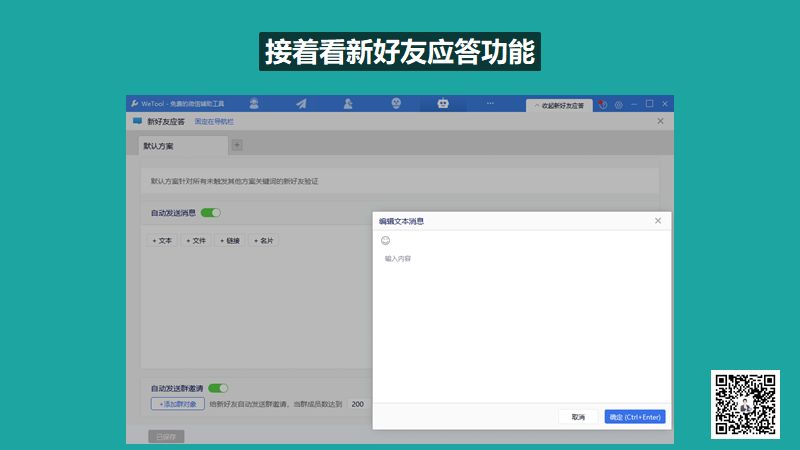Image resolution: width=800 pixels, height=450 pixels.
Task: Select the robot icon in top navbar
Action: [443, 103]
